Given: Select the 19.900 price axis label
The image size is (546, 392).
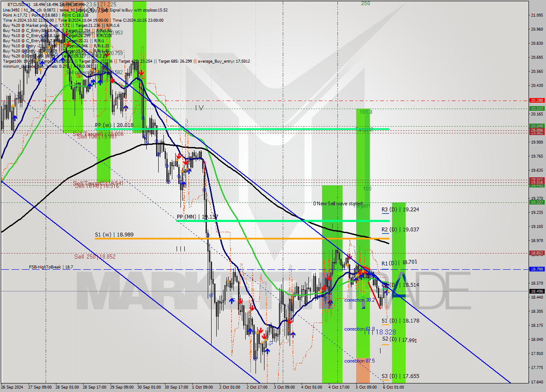Looking at the screenshot, I should tap(537, 142).
